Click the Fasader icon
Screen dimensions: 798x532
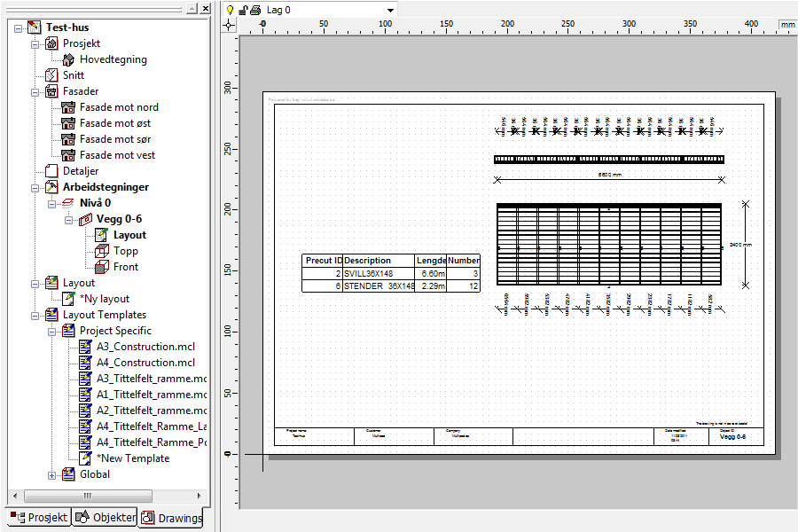(x=51, y=91)
